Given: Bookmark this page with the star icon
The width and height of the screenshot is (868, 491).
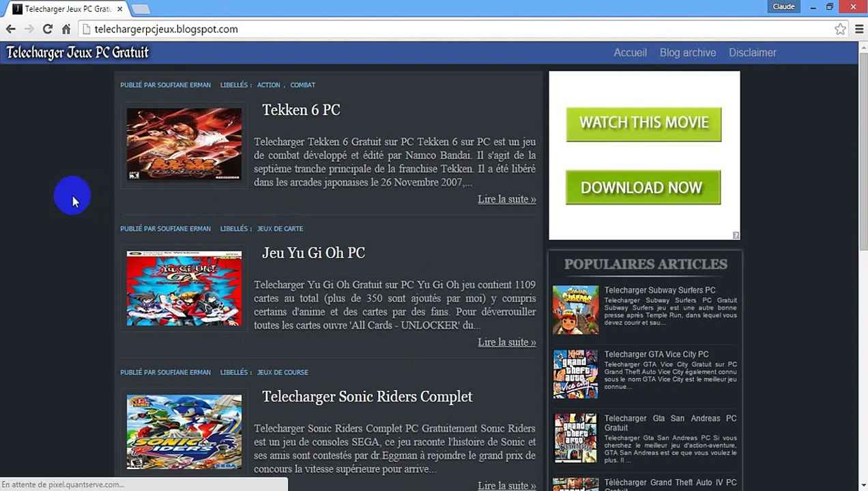Looking at the screenshot, I should [840, 29].
